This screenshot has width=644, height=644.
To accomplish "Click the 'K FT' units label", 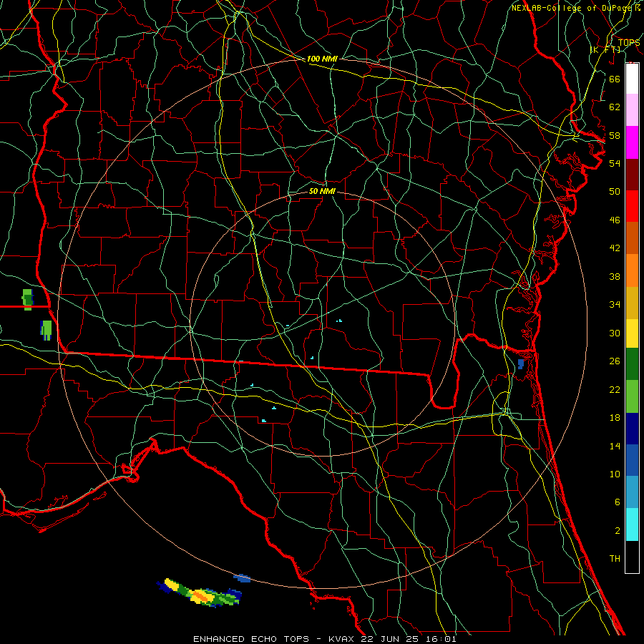I will [605, 49].
